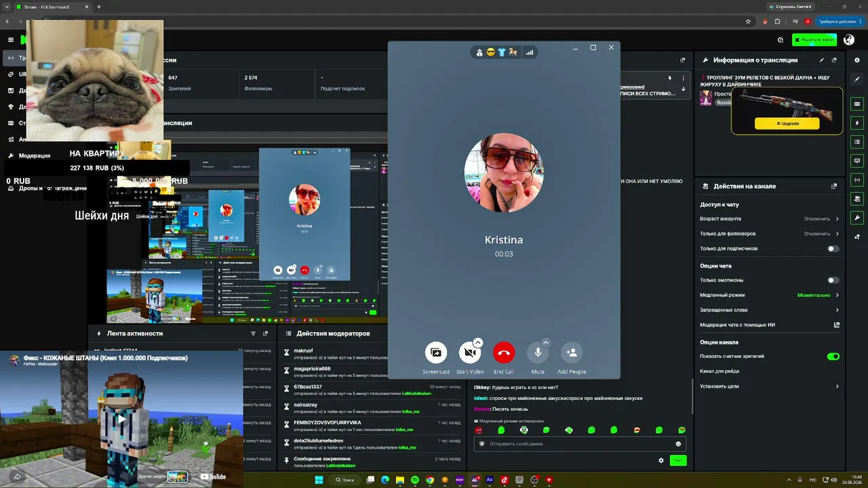The image size is (868, 488).
Task: Expand the followers-only chat setting
Action: (770, 234)
